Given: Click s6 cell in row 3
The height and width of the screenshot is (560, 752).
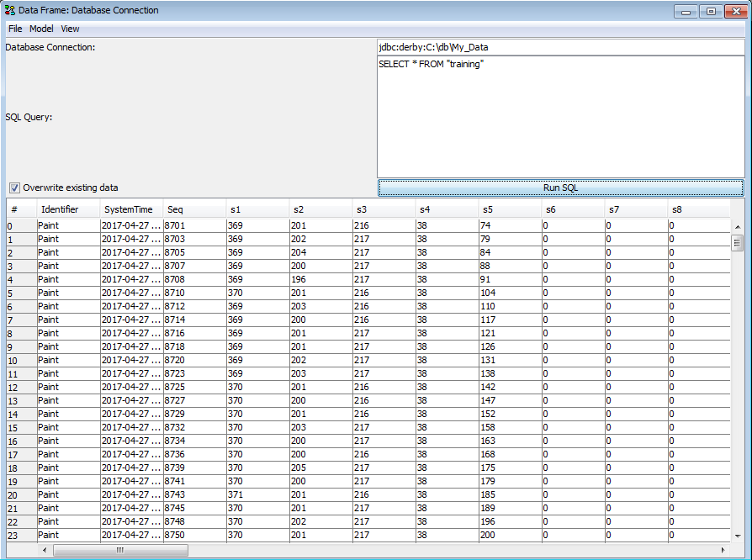Looking at the screenshot, I should click(x=573, y=266).
